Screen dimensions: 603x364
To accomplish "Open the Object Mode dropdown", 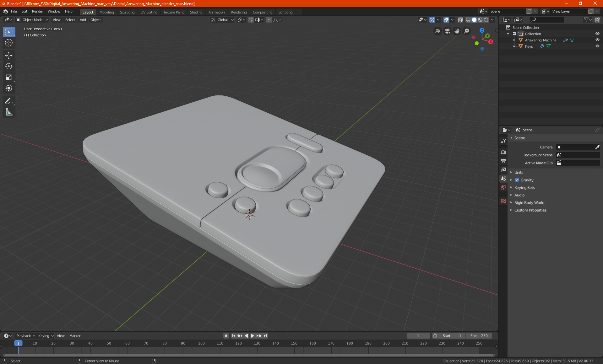I will tap(32, 20).
